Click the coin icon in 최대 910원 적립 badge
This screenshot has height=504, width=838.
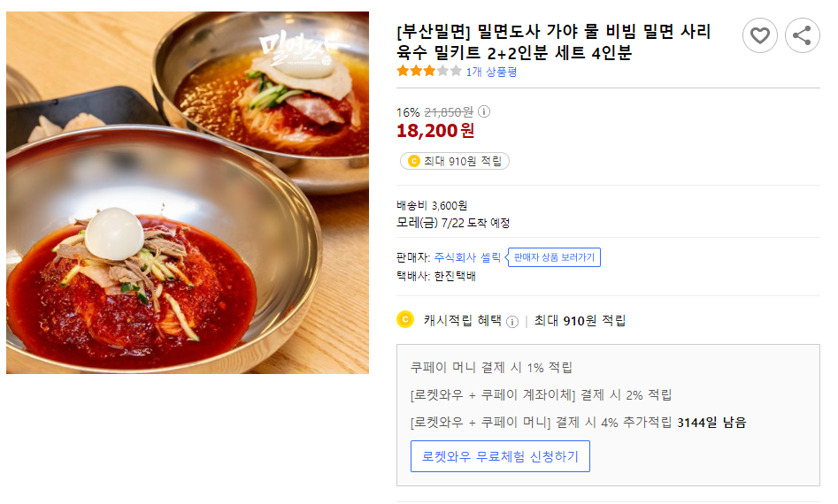click(x=413, y=161)
